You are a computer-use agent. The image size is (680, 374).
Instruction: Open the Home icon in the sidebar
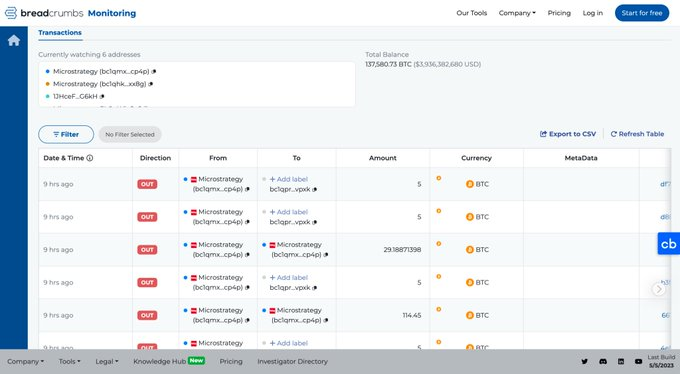[x=14, y=40]
